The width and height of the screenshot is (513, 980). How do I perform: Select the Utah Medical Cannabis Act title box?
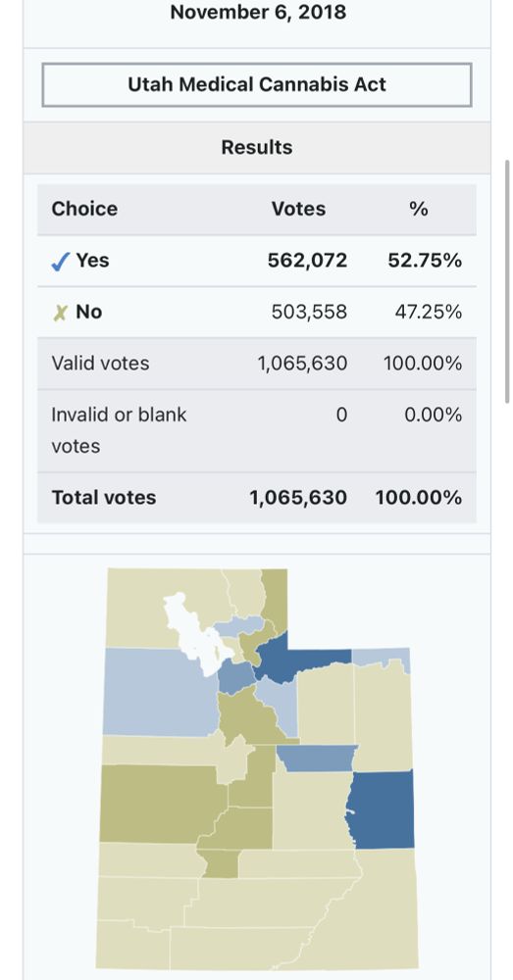click(257, 84)
